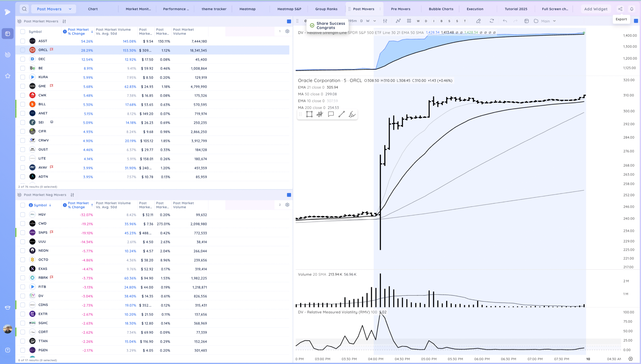This screenshot has width=641, height=364.
Task: Open column settings gear for Neg Movers table
Action: pos(287,205)
